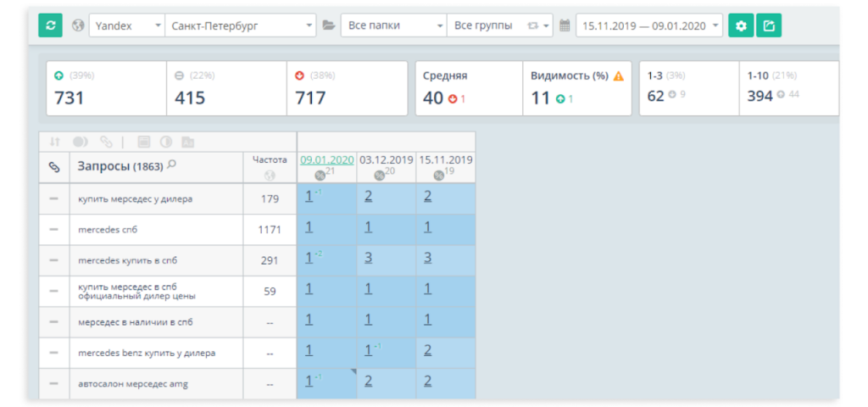Screen dimensions: 868x407
Task: Click position 2 on 03.12.2019 for 'купить мерседес у дилера'
Action: [x=368, y=196]
